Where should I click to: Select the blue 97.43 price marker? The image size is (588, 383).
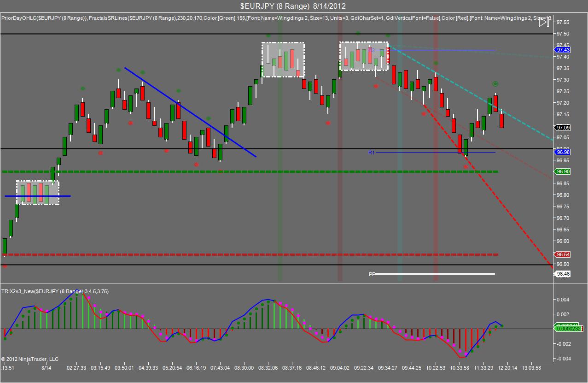[563, 50]
